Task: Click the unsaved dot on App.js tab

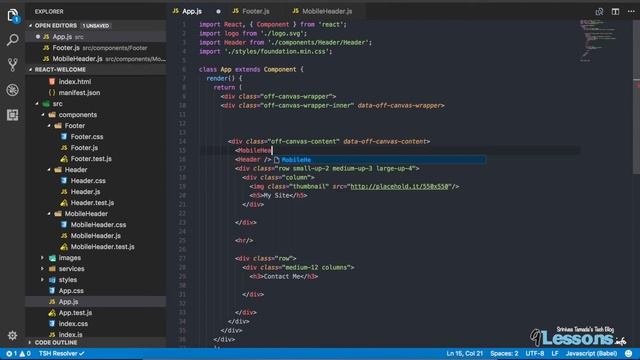Action: click(218, 11)
